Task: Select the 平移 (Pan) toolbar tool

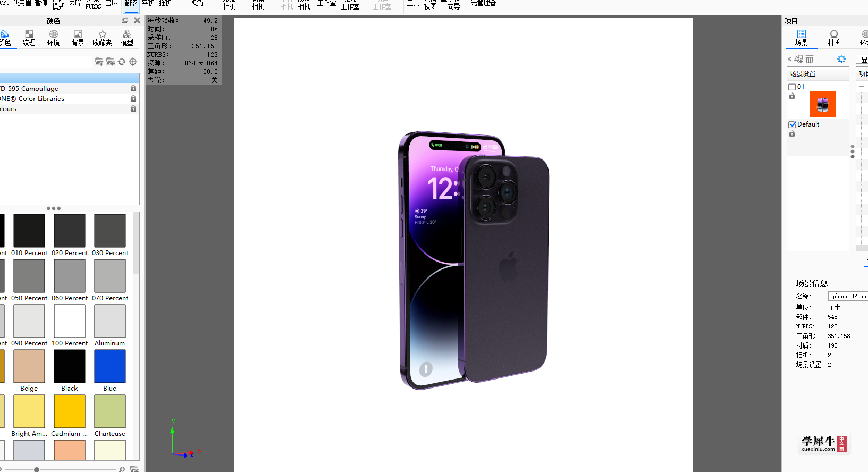Action: [x=148, y=4]
